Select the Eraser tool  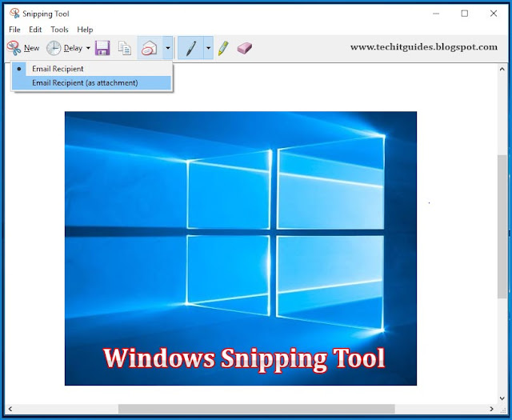245,48
